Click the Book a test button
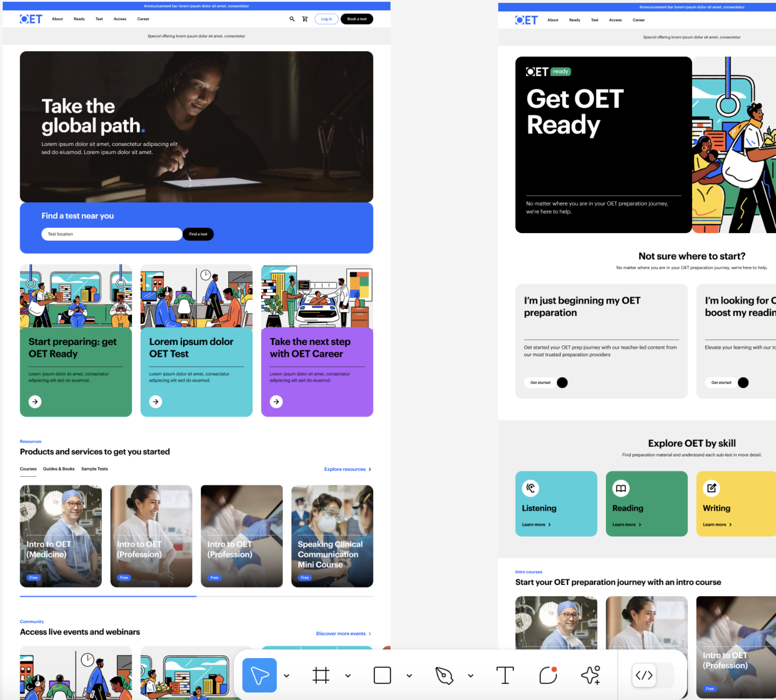Image resolution: width=776 pixels, height=700 pixels. coord(357,19)
